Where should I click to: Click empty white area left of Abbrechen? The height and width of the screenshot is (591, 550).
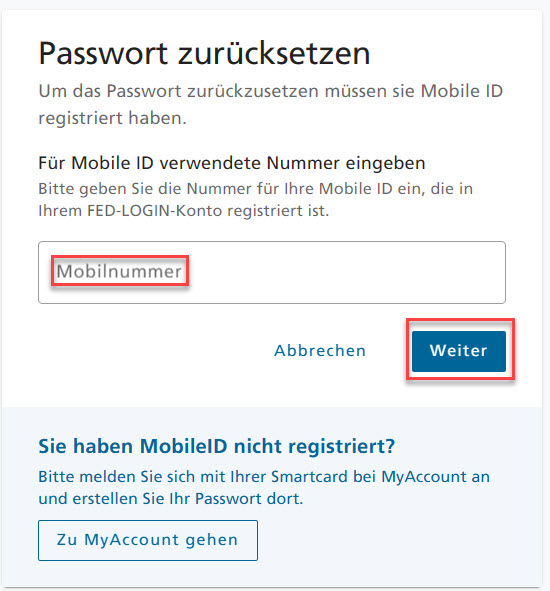151,351
